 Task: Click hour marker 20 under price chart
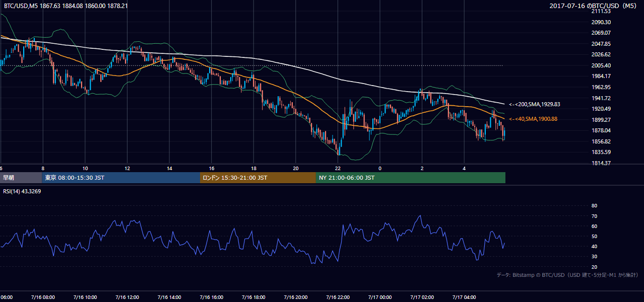(296, 168)
